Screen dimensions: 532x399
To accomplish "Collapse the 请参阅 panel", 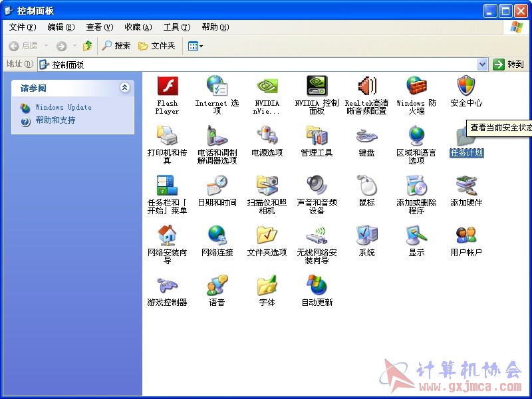I will click(124, 88).
